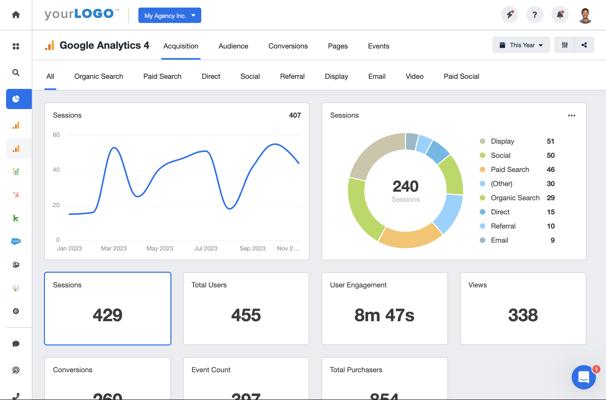Open the dashboard grid icon in sidebar
This screenshot has width=606, height=400.
[x=16, y=47]
